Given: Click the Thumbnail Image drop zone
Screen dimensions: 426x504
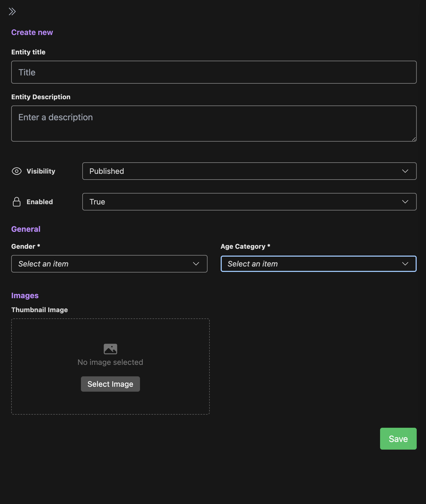Looking at the screenshot, I should click(x=110, y=367).
